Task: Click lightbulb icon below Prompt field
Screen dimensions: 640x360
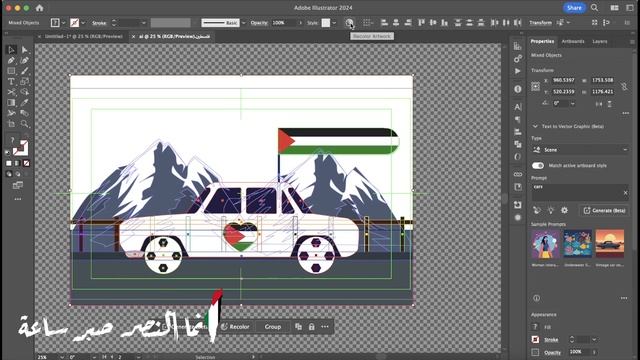Action: tap(551, 210)
